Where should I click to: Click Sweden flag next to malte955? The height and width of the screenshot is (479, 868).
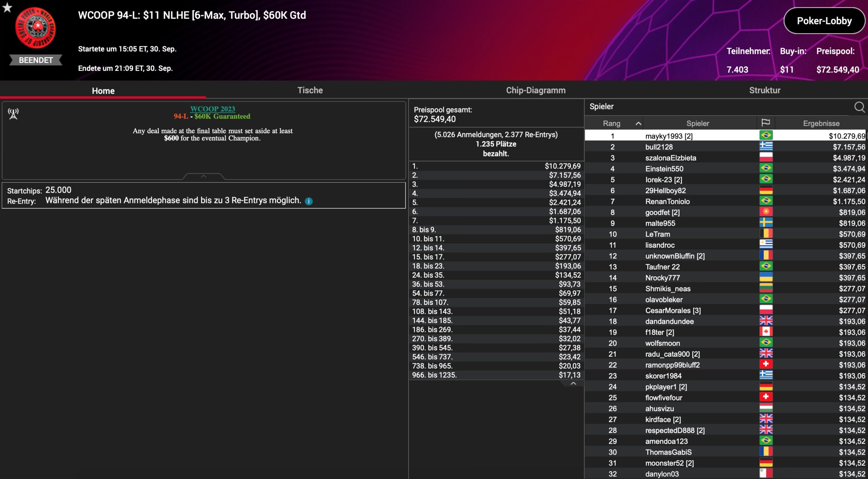766,223
